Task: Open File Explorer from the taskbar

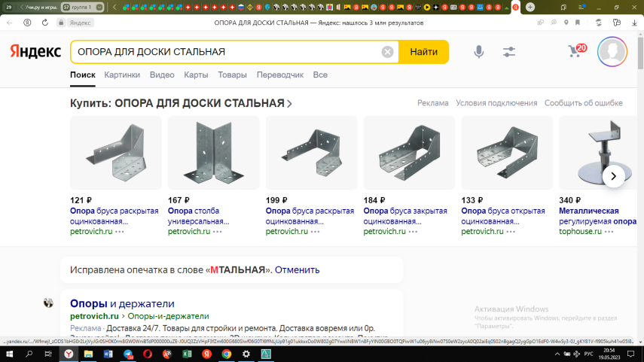Action: tap(88, 354)
